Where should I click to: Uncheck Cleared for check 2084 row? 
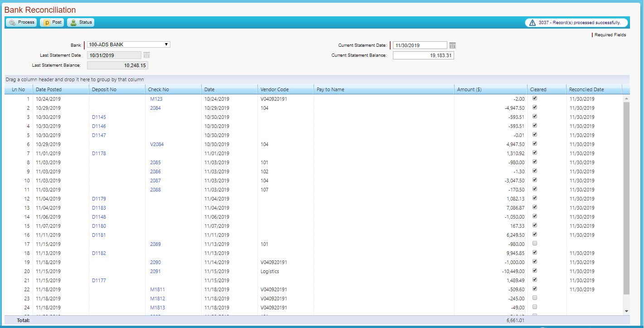click(535, 108)
